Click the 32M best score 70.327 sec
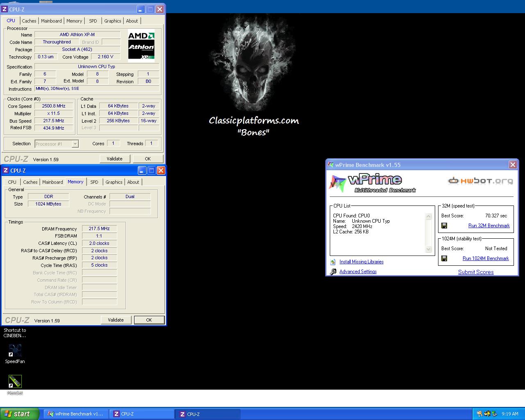The image size is (525, 420). coord(496,216)
